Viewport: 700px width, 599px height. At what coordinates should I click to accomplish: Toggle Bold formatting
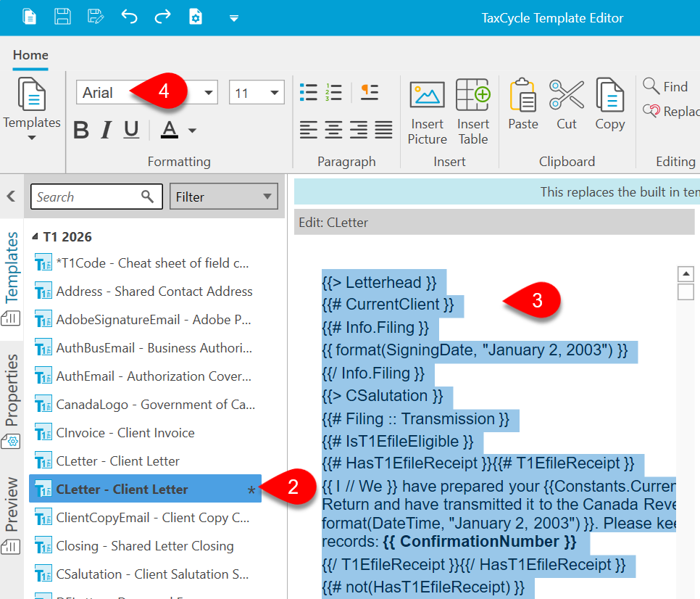pos(81,131)
